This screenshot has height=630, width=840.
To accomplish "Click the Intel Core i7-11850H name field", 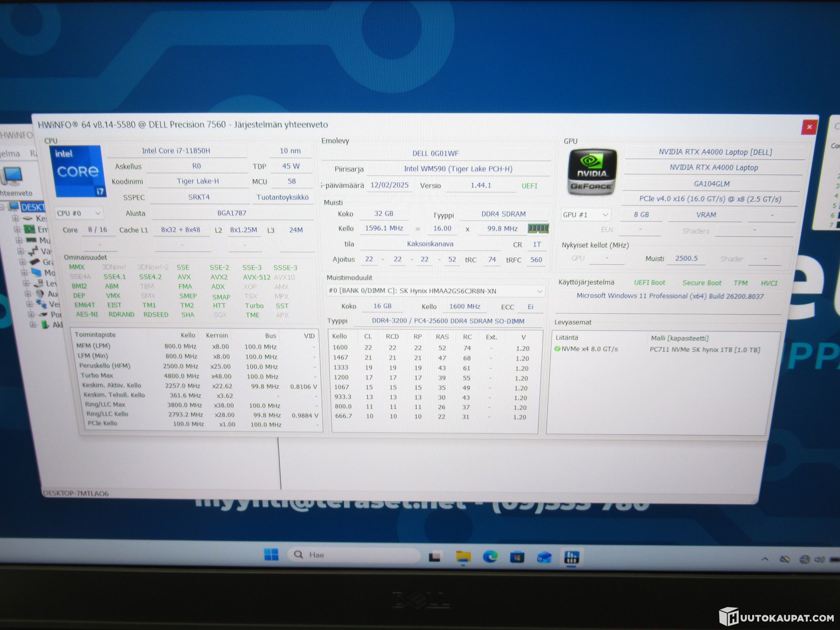I will click(176, 151).
